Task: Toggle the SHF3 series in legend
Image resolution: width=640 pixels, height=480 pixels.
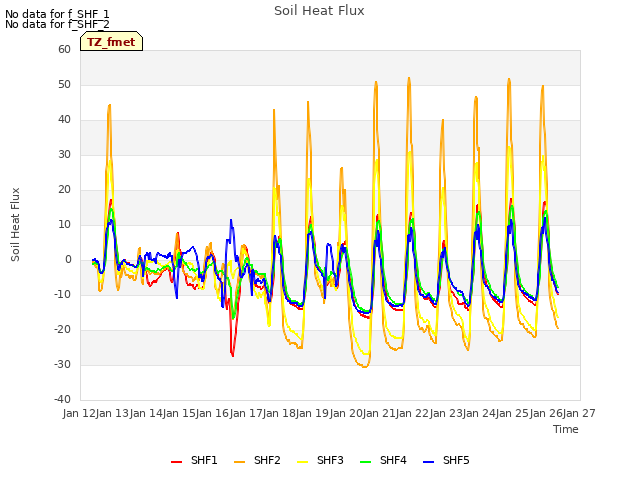Action: point(320,460)
